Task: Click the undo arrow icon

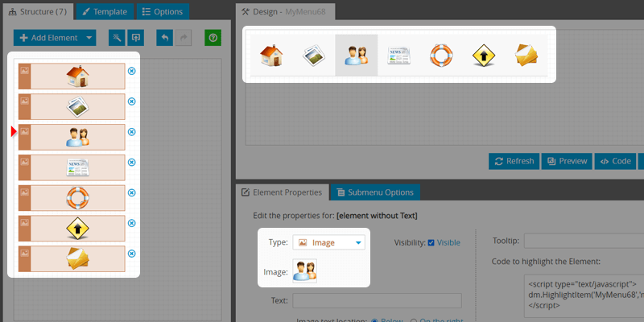Action: click(x=165, y=38)
